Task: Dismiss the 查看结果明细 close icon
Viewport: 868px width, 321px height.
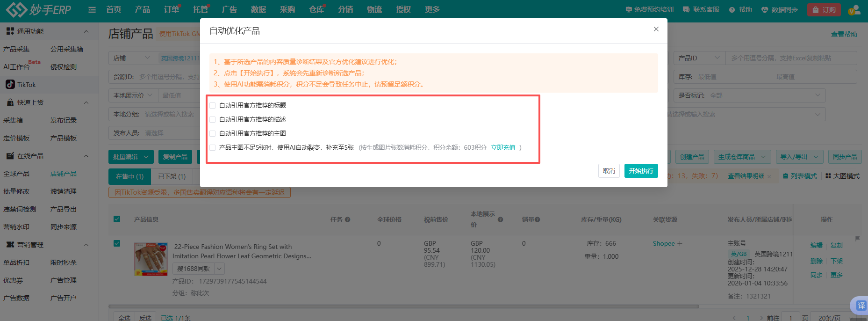Action: pos(769,176)
